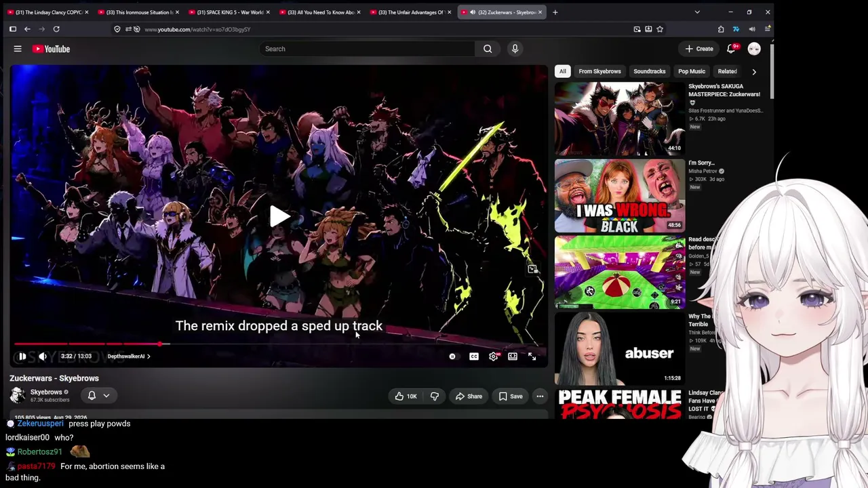This screenshot has width=868, height=488.
Task: Select the Related filter chip
Action: pos(727,71)
